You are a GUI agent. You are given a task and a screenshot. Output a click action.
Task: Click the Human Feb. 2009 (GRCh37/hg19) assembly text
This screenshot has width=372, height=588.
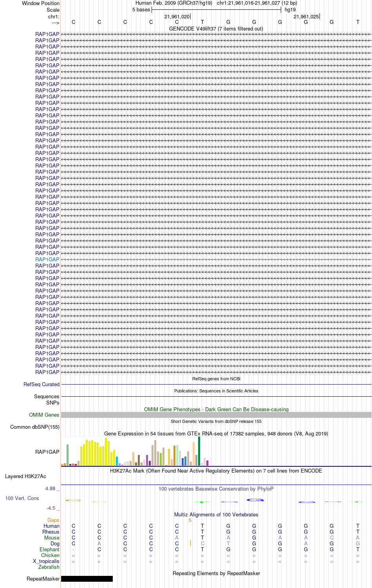(174, 3)
